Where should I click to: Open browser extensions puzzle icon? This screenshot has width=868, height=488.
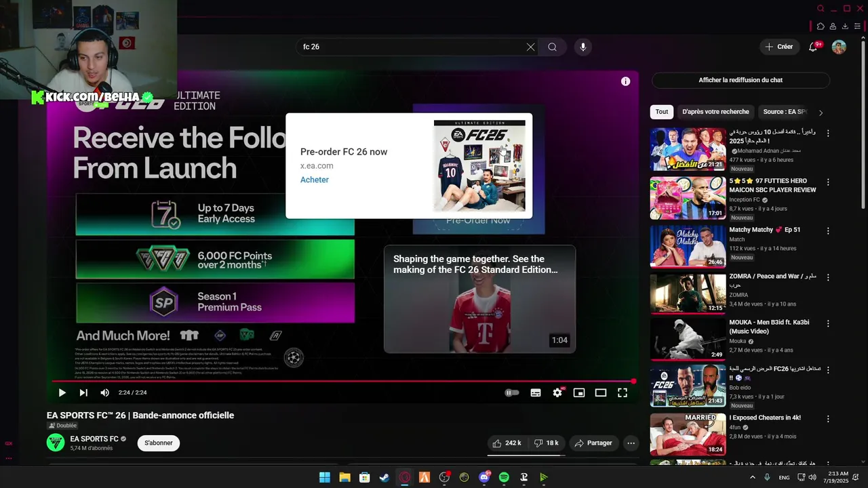[x=821, y=26]
